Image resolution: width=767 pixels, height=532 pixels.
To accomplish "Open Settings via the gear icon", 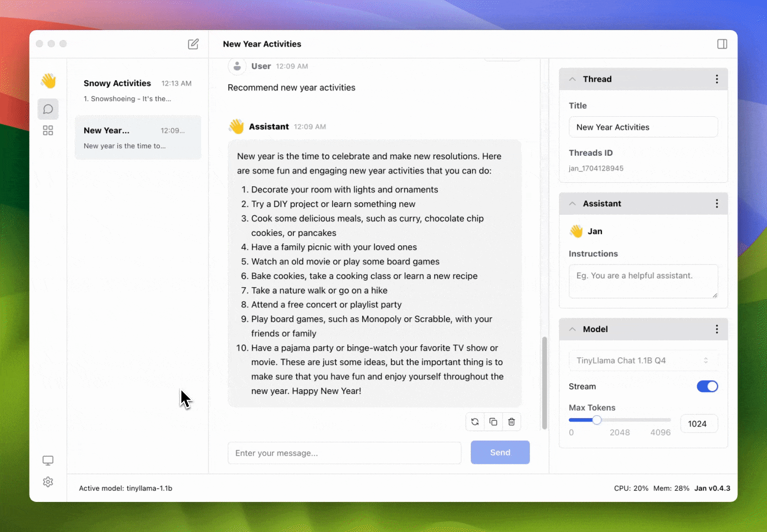I will tap(48, 482).
